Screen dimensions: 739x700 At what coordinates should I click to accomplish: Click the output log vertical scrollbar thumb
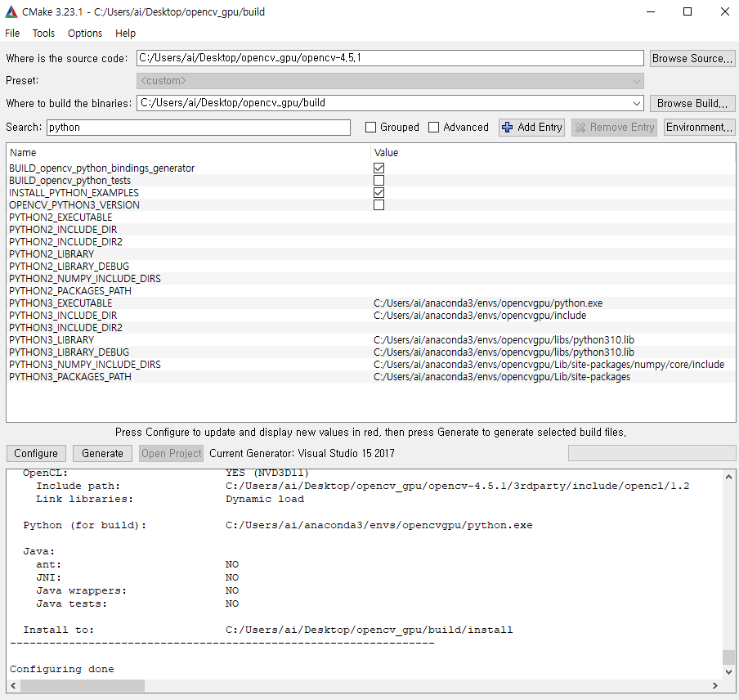pyautogui.click(x=728, y=657)
